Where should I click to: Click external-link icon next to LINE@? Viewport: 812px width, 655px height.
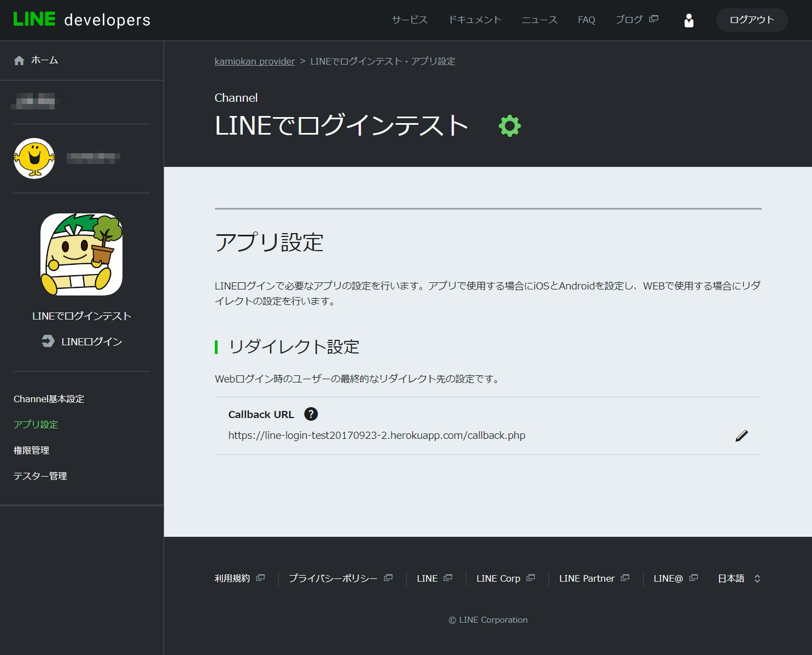[693, 578]
